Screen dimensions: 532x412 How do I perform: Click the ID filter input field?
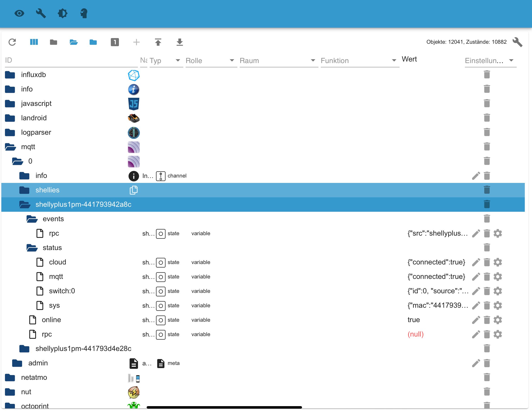coord(71,60)
